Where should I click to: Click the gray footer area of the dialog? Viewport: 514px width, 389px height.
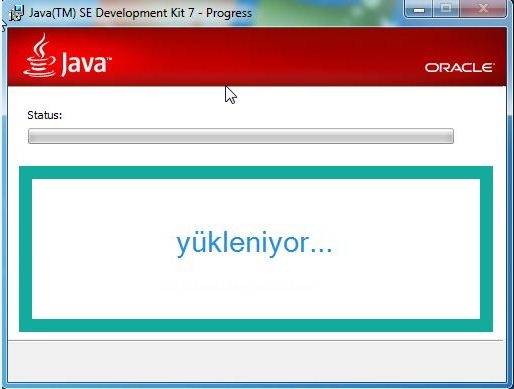coord(256,361)
